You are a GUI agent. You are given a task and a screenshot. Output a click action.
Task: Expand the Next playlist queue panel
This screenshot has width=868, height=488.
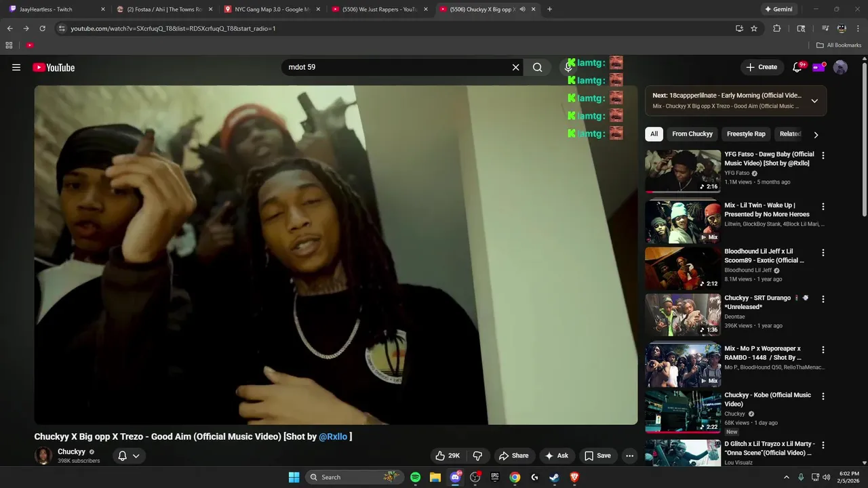pyautogui.click(x=814, y=101)
